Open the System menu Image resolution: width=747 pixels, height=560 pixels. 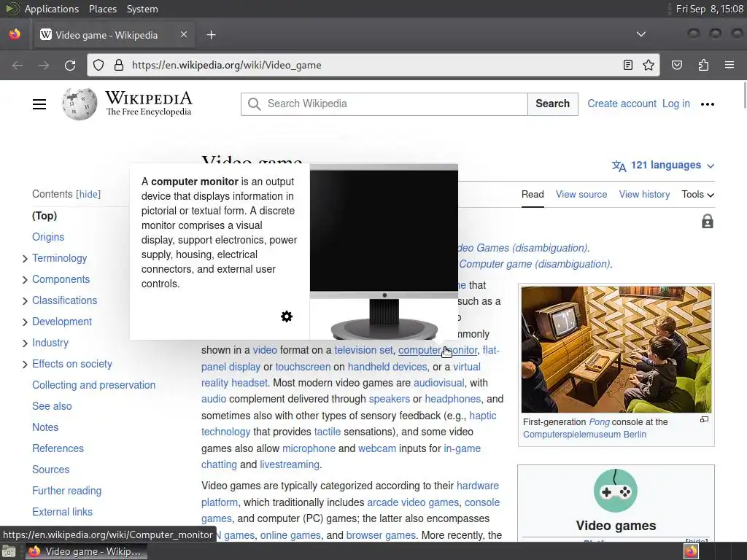[142, 9]
